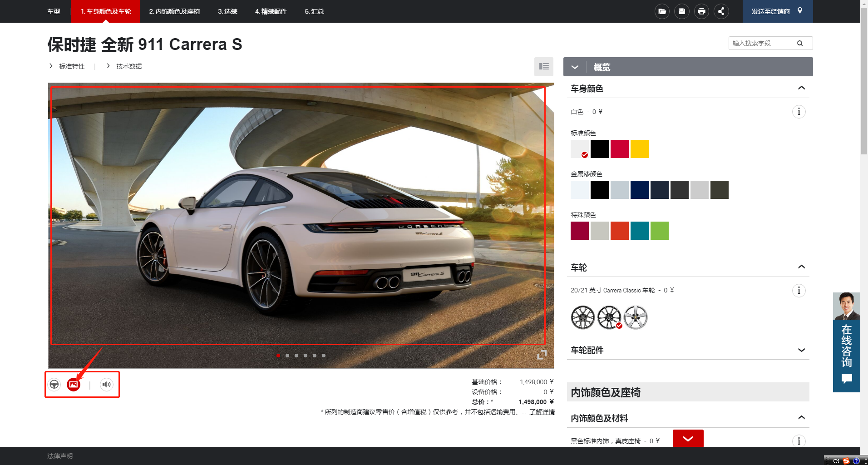This screenshot has width=868, height=465.
Task: Show info for white body color
Action: pos(799,112)
